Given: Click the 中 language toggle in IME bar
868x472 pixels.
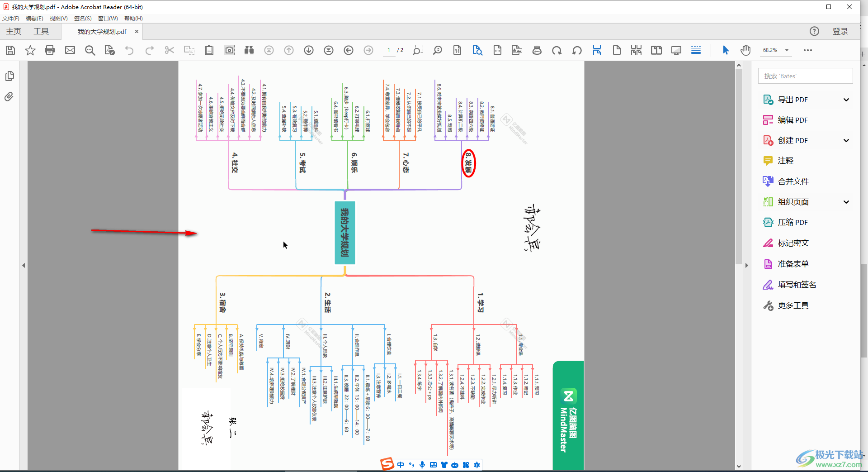Looking at the screenshot, I should [401, 465].
